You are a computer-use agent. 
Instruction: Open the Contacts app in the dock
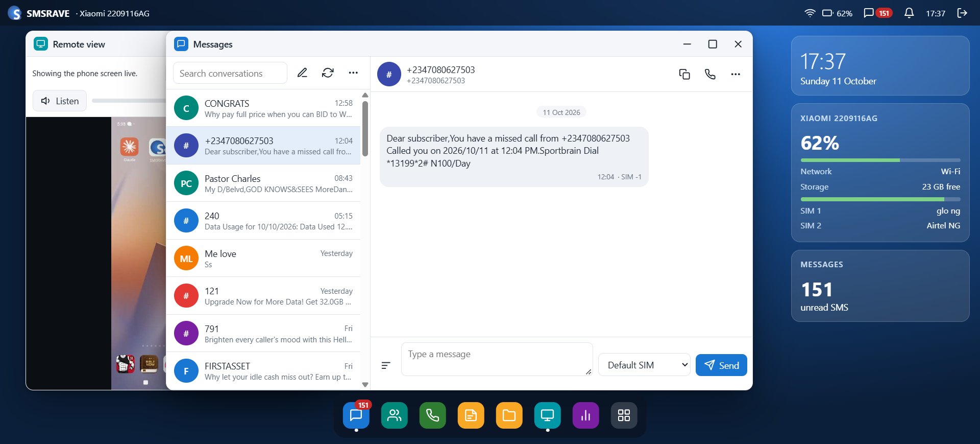(x=395, y=415)
